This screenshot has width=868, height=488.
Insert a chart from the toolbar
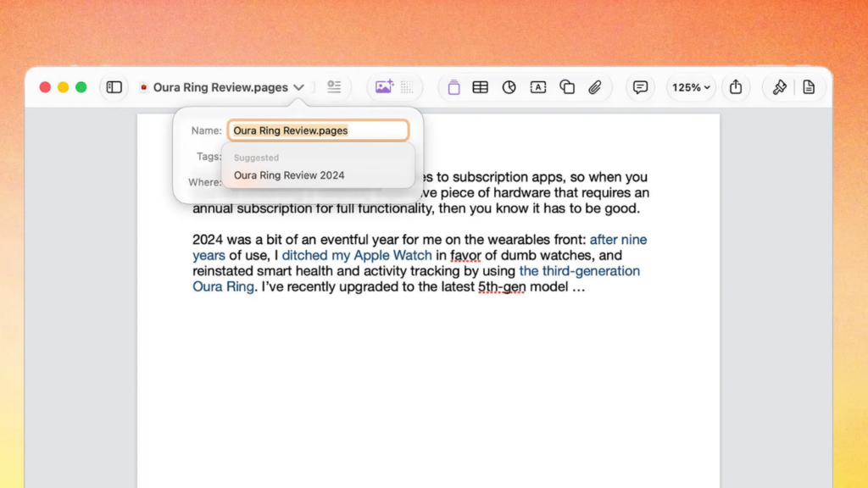509,87
